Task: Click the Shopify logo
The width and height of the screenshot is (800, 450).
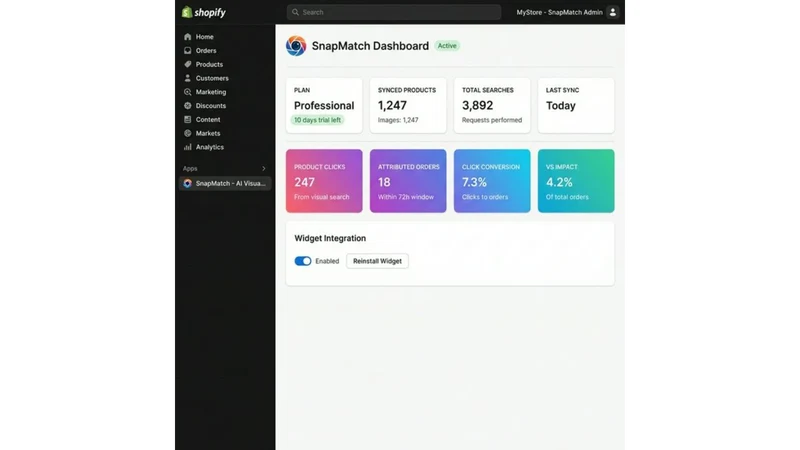Action: point(204,12)
